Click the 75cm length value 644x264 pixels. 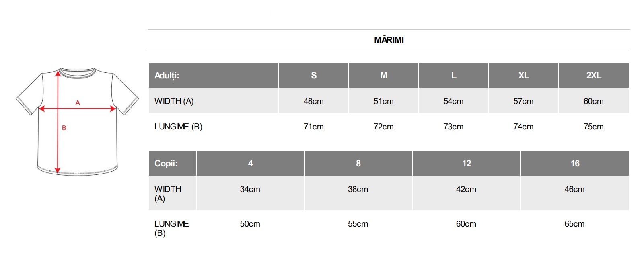pyautogui.click(x=593, y=127)
